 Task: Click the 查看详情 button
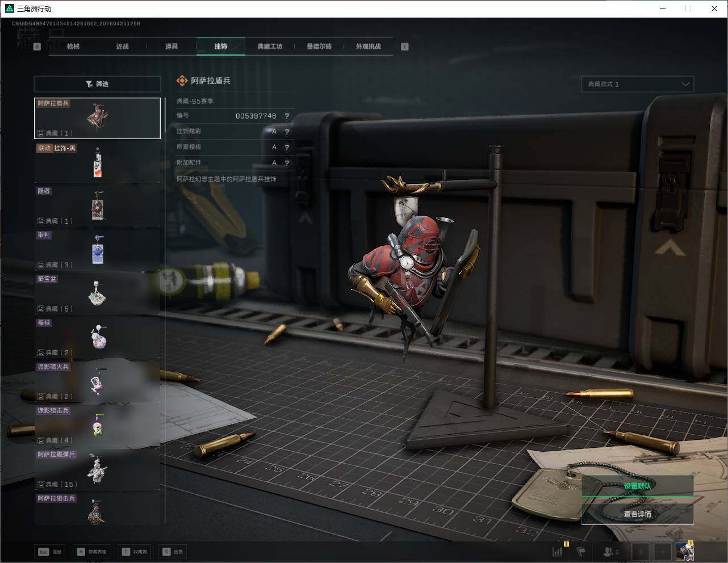tap(637, 514)
